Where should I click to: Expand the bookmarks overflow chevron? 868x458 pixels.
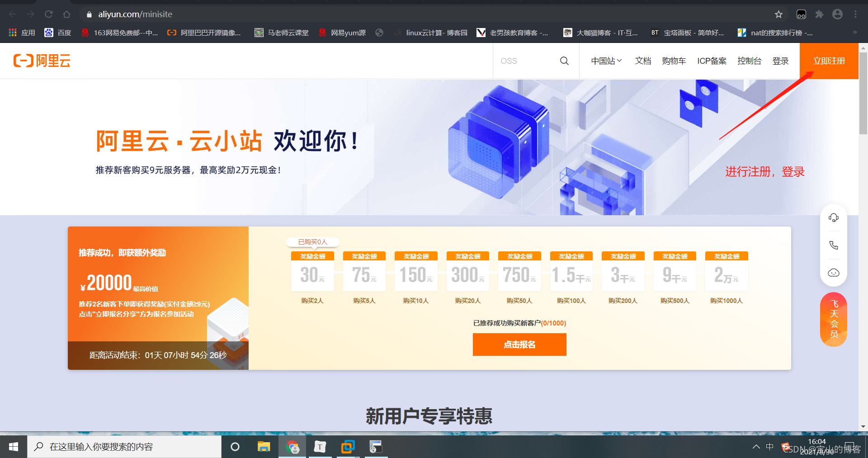coord(854,33)
